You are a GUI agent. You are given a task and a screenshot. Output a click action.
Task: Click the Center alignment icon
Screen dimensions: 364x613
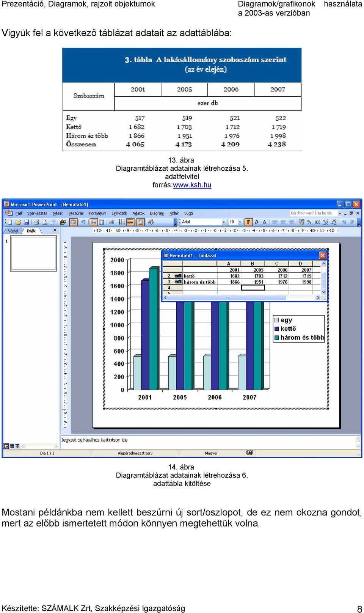[283, 222]
